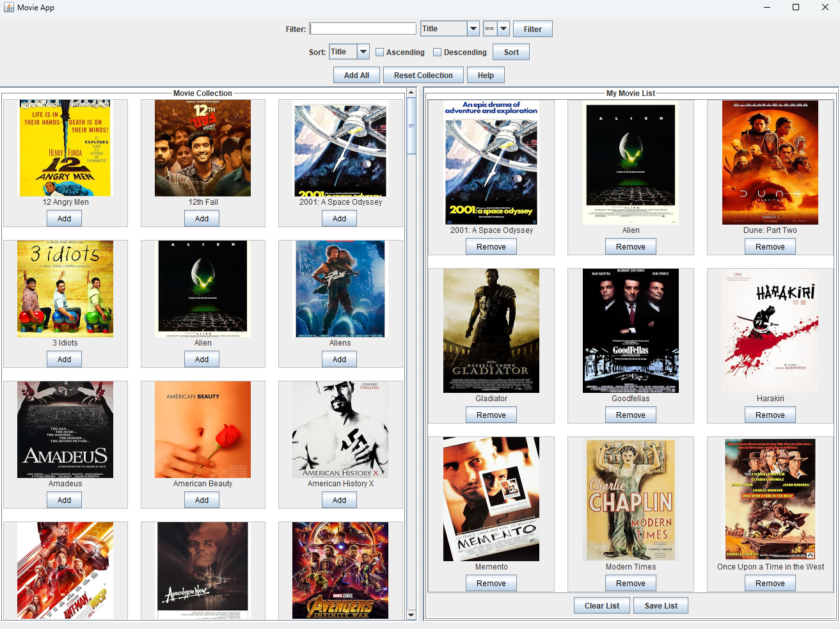
Task: Click the Harakiri poster thumbnail
Action: [770, 330]
